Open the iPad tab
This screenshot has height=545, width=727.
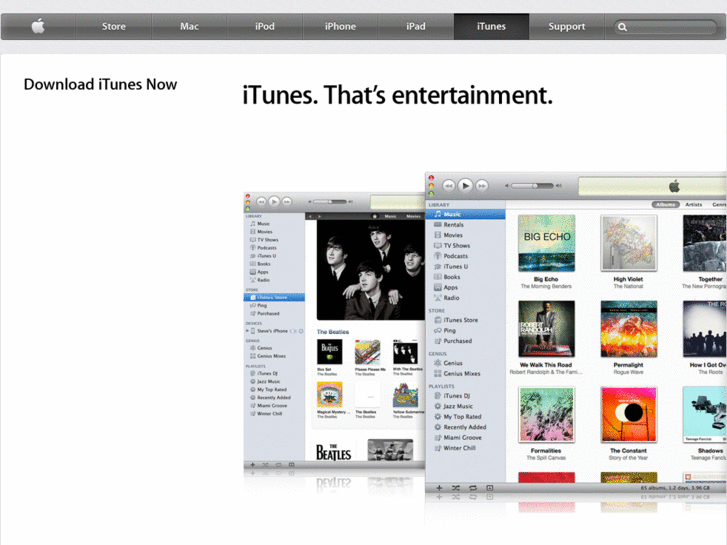(x=416, y=26)
